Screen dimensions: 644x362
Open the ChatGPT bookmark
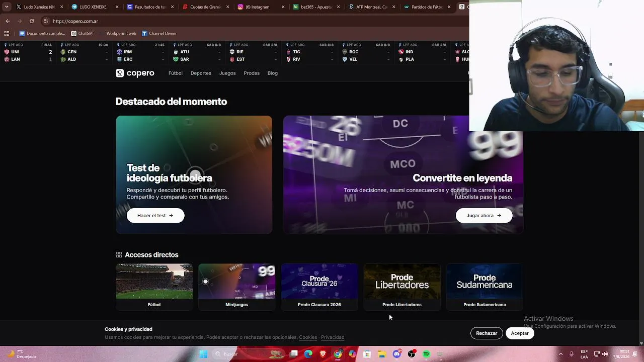pyautogui.click(x=83, y=34)
